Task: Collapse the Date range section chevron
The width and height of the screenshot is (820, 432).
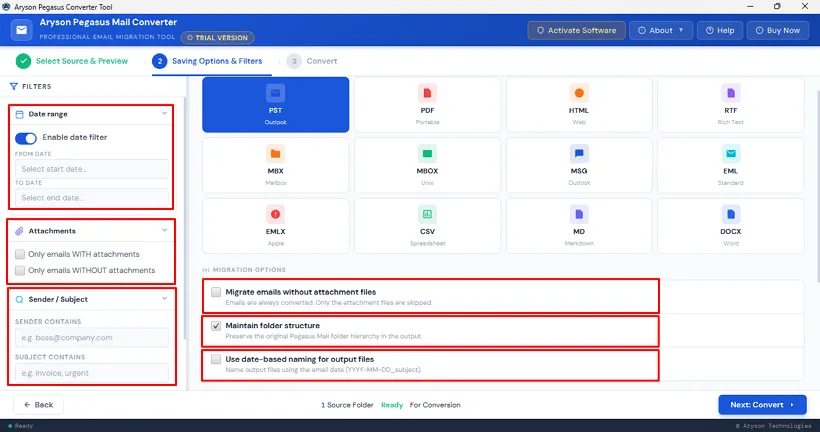Action: coord(164,113)
